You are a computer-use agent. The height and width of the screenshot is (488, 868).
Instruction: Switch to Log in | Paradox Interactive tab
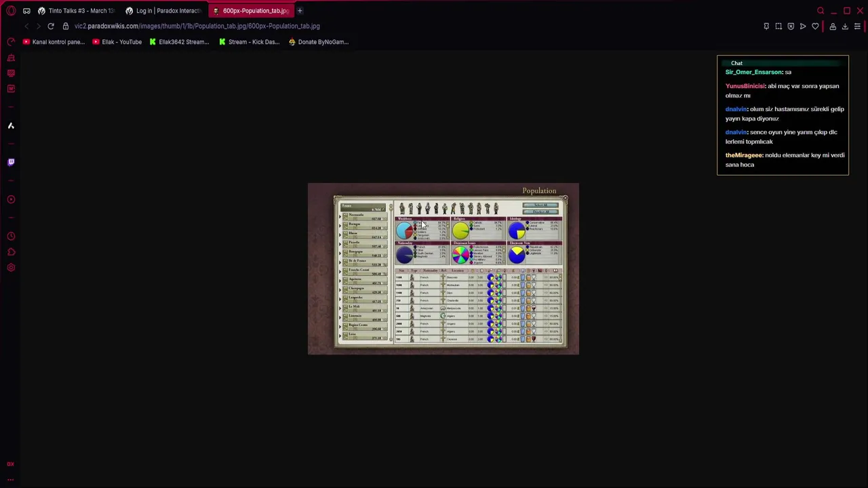[163, 11]
